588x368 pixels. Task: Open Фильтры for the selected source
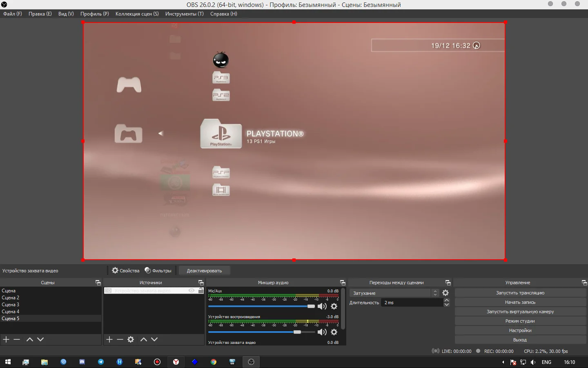[158, 271]
